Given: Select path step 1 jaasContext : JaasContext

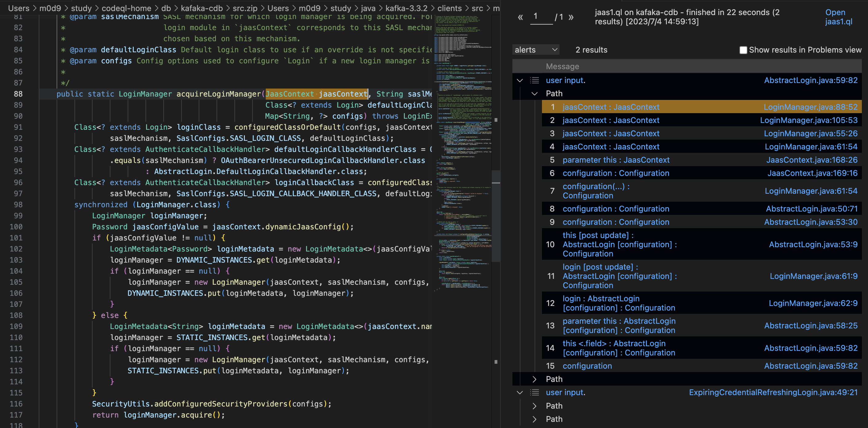Looking at the screenshot, I should [611, 107].
